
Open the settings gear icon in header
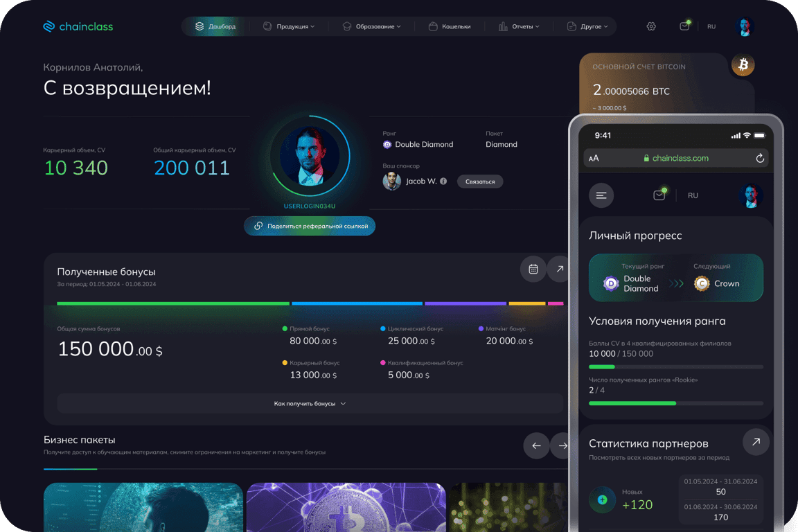point(651,26)
